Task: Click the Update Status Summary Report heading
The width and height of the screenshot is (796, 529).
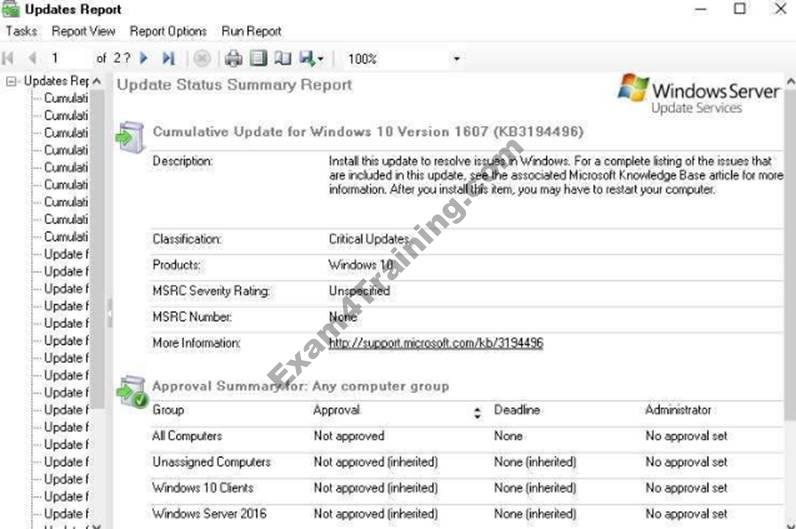Action: point(234,84)
